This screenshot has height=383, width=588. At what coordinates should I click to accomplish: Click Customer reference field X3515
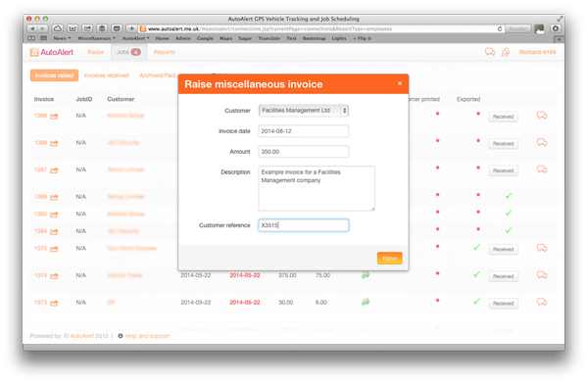coord(304,225)
